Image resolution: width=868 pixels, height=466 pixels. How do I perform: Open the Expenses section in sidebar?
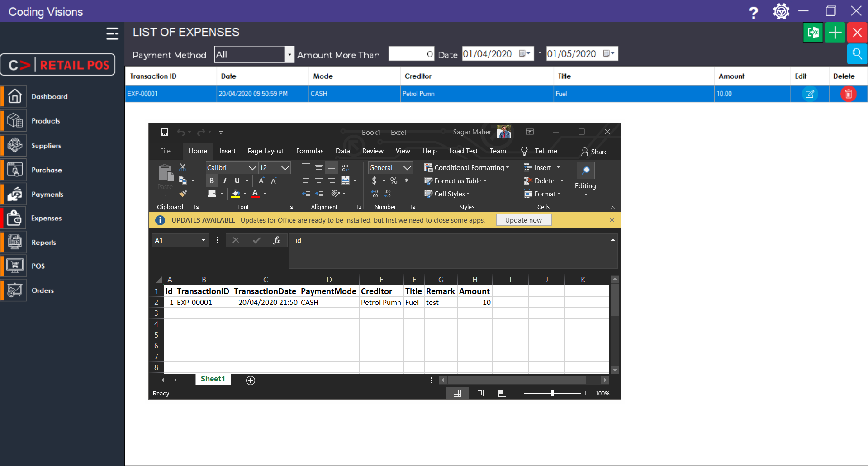pyautogui.click(x=47, y=218)
